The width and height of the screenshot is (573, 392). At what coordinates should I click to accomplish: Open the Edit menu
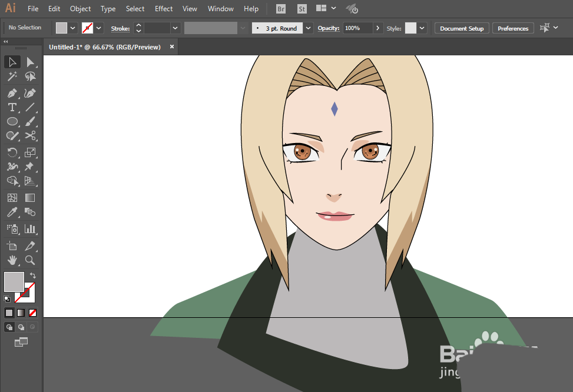[x=54, y=9]
